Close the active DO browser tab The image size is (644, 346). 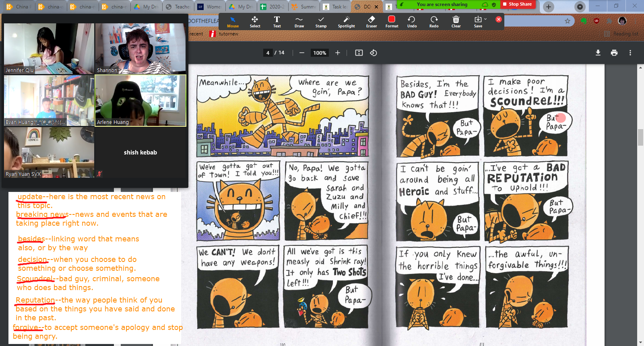click(376, 7)
